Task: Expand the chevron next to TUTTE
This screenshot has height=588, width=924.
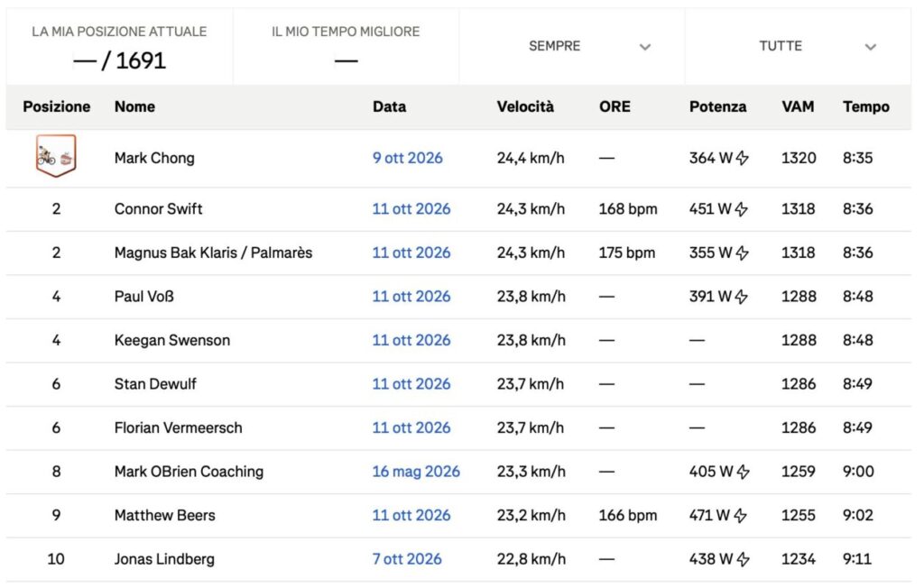Action: click(871, 47)
